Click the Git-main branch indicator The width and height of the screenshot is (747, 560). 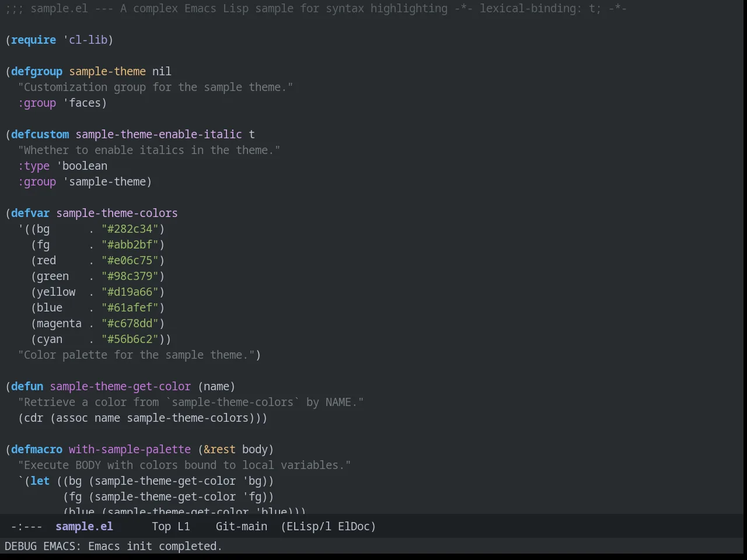coord(242,526)
